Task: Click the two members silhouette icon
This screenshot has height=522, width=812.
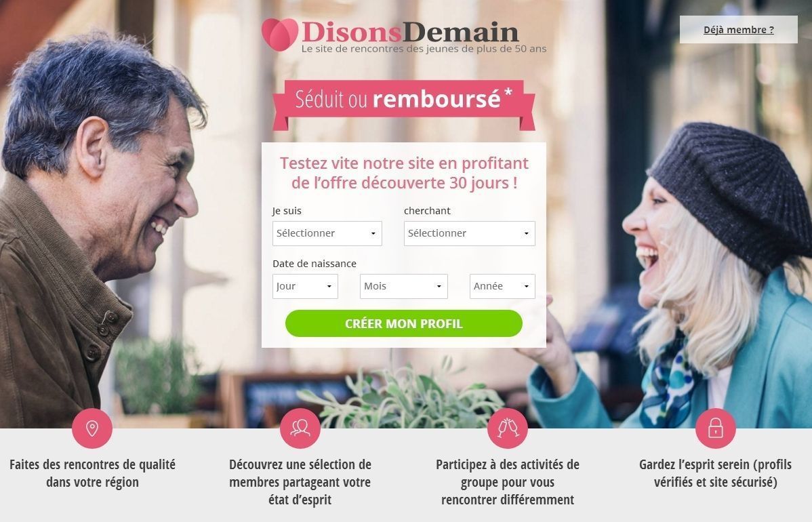Action: [300, 428]
